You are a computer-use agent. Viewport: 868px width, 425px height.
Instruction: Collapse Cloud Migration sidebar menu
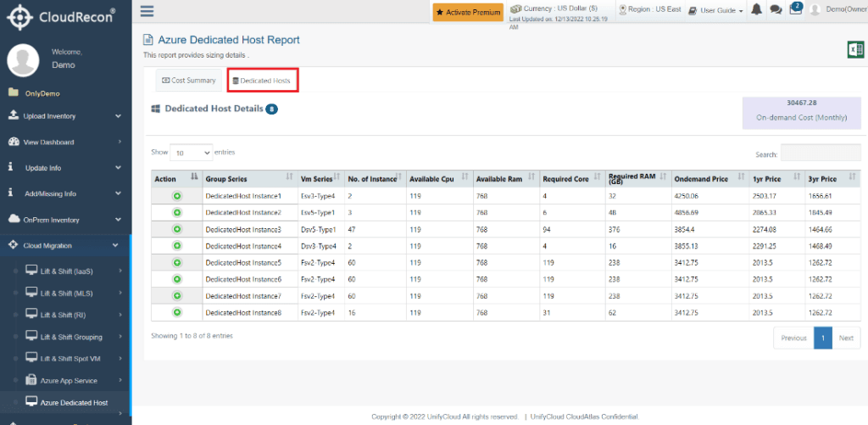tap(65, 245)
